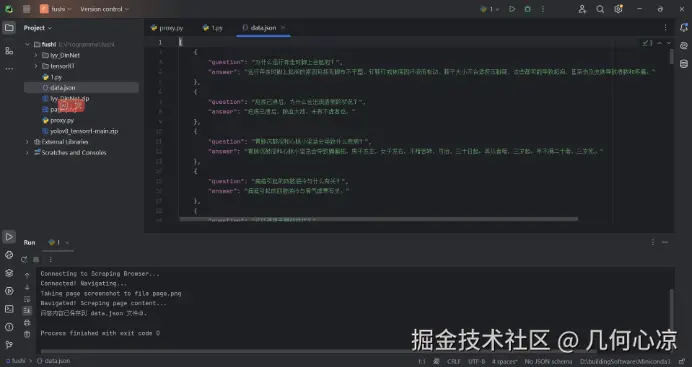
Task: Toggle soft-wrap in Run console
Action: [x=27, y=299]
